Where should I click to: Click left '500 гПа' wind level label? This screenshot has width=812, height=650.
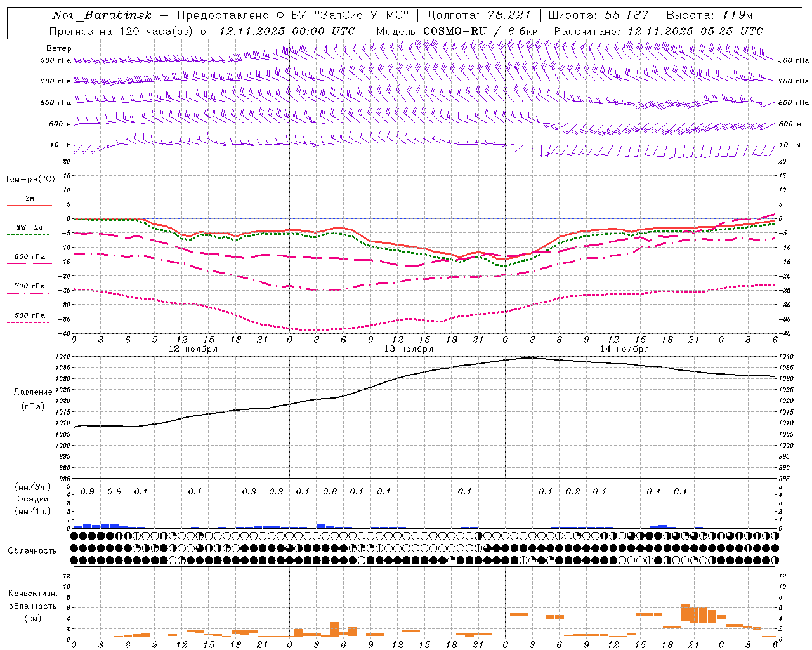[x=56, y=60]
